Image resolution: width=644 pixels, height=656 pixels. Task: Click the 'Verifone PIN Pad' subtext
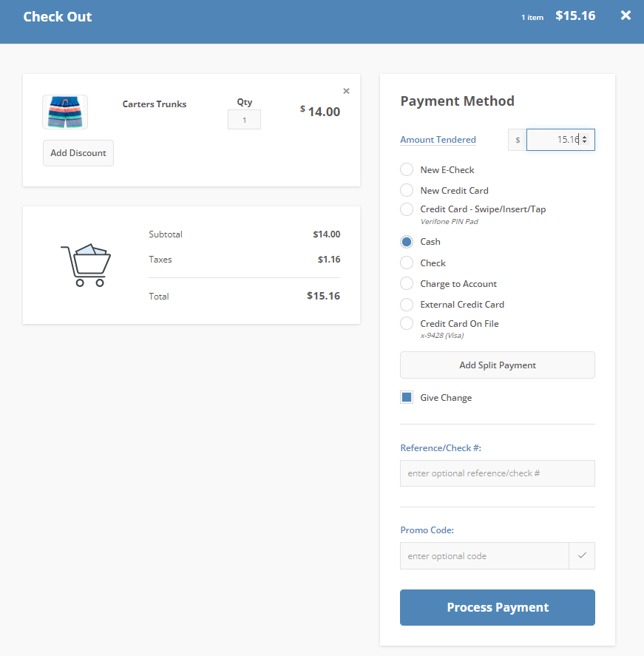(449, 222)
